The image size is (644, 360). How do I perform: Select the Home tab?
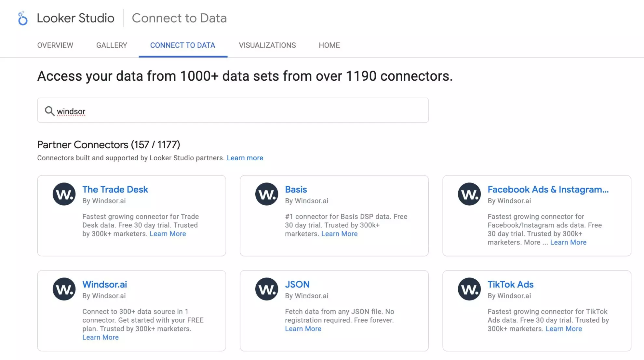point(329,45)
